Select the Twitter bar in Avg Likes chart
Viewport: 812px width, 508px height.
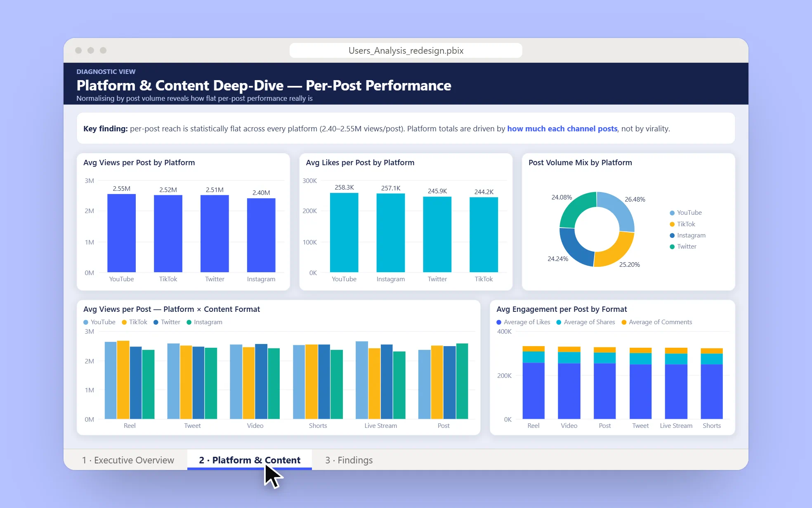437,235
